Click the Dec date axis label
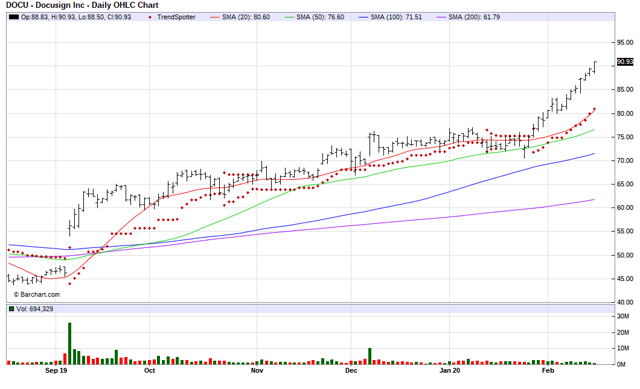This screenshot has height=389, width=640. pyautogui.click(x=351, y=371)
